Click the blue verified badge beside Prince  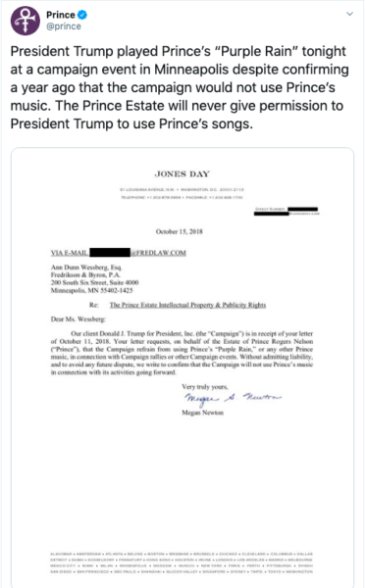tap(82, 15)
